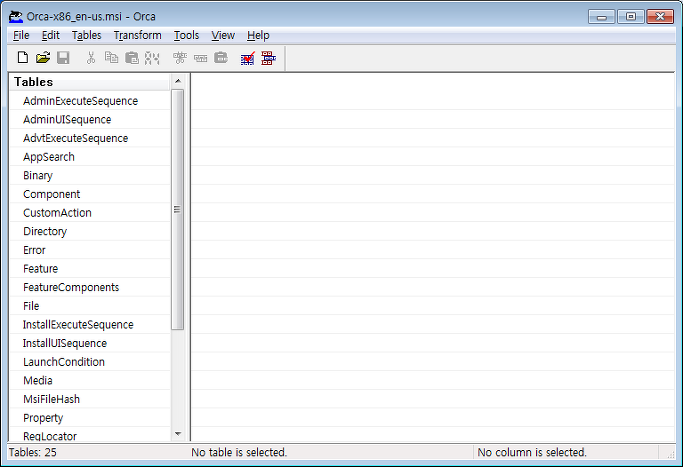Click the tables list scrollbar thumb
This screenshot has height=467, width=683.
(178, 210)
